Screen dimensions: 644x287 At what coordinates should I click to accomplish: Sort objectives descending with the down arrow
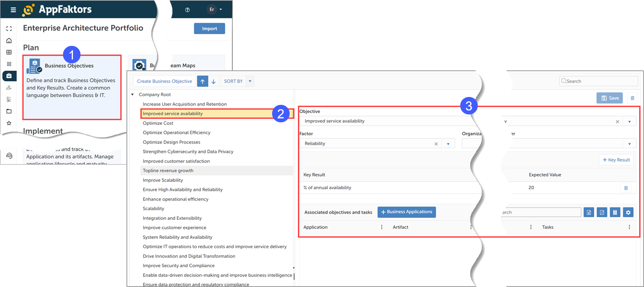(x=213, y=81)
